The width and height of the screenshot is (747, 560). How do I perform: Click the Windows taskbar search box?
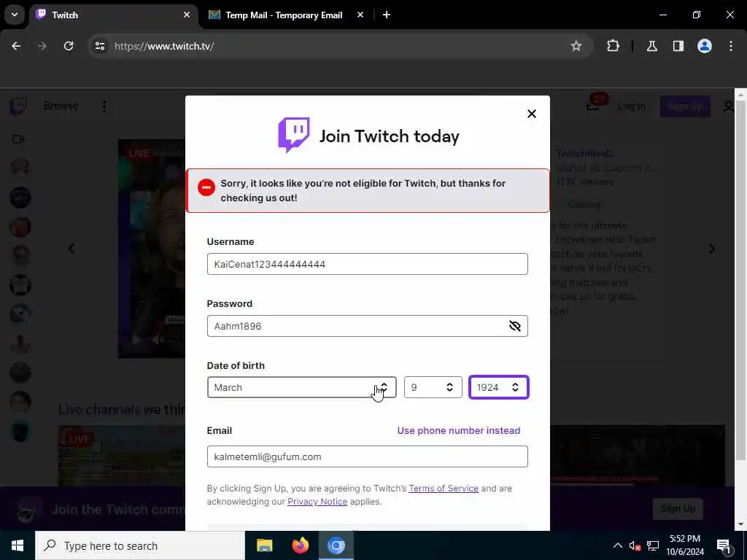click(140, 545)
